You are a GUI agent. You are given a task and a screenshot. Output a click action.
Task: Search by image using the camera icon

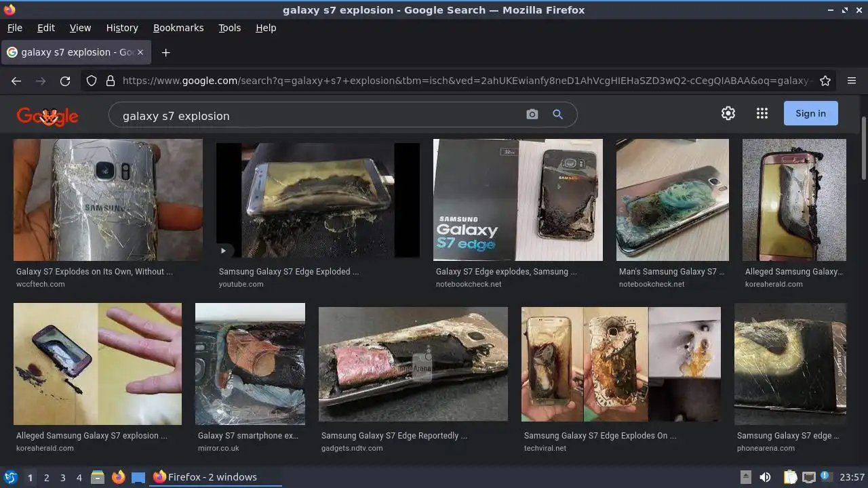532,115
